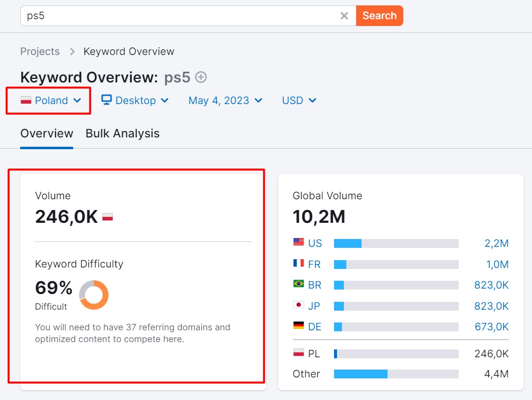Click the 823,0K value for BR
Image resolution: width=532 pixels, height=400 pixels.
pos(491,285)
